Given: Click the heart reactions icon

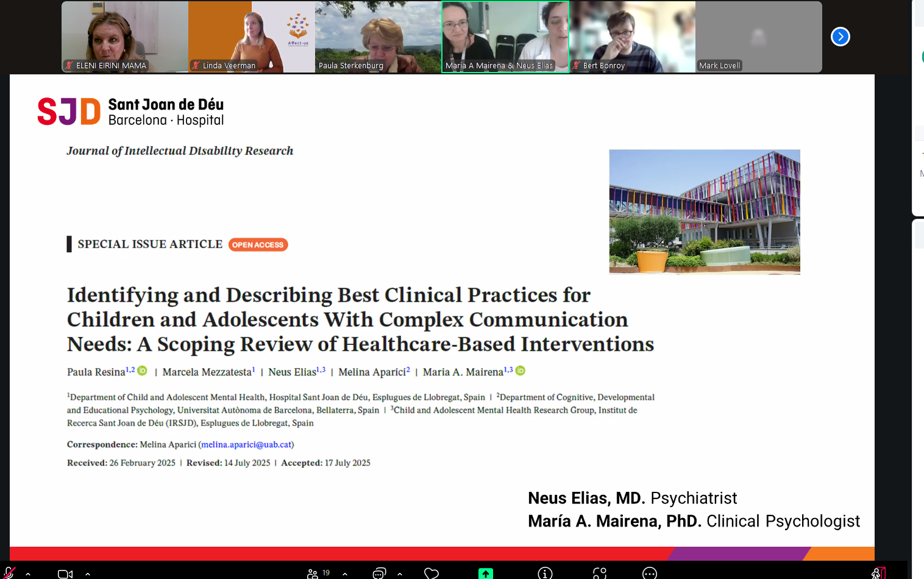Looking at the screenshot, I should pos(432,574).
